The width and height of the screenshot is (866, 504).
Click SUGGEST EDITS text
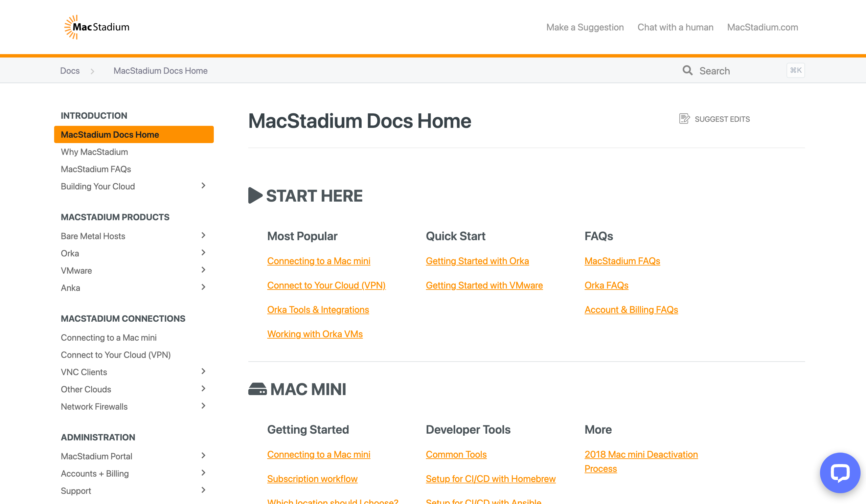tap(722, 119)
